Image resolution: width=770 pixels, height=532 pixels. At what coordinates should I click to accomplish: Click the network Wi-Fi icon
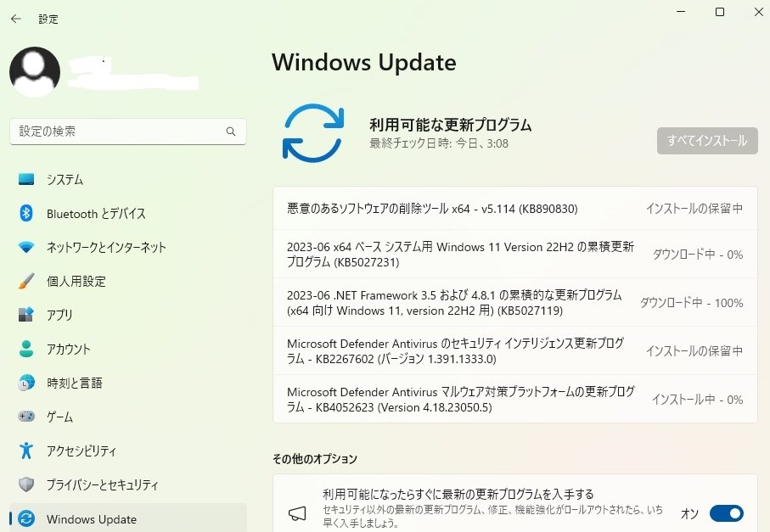(x=26, y=247)
